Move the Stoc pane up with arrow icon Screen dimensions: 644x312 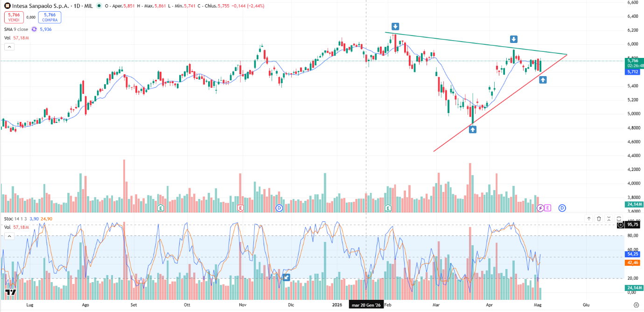[589, 219]
